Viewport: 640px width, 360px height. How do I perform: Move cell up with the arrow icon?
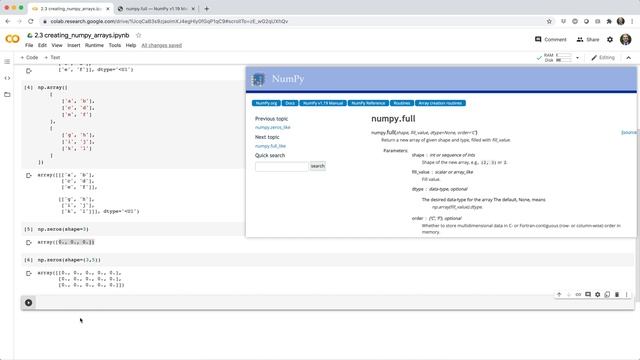point(559,294)
